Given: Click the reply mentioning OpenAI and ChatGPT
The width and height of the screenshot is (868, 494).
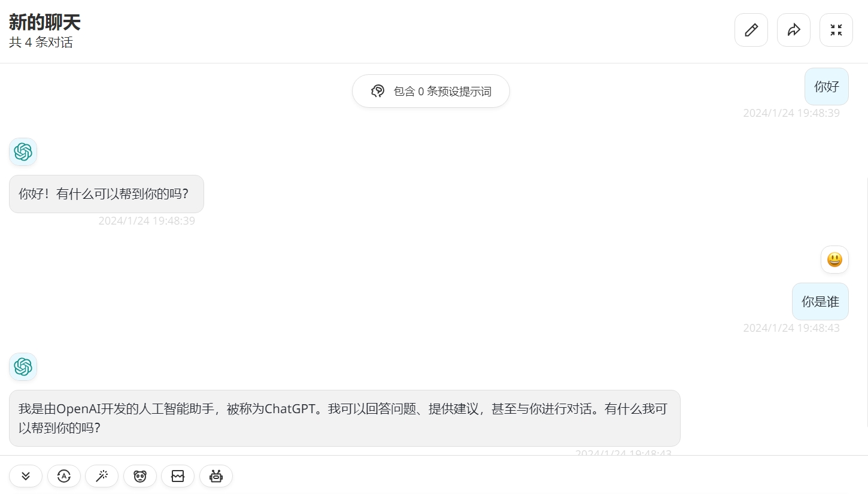Looking at the screenshot, I should coord(345,418).
